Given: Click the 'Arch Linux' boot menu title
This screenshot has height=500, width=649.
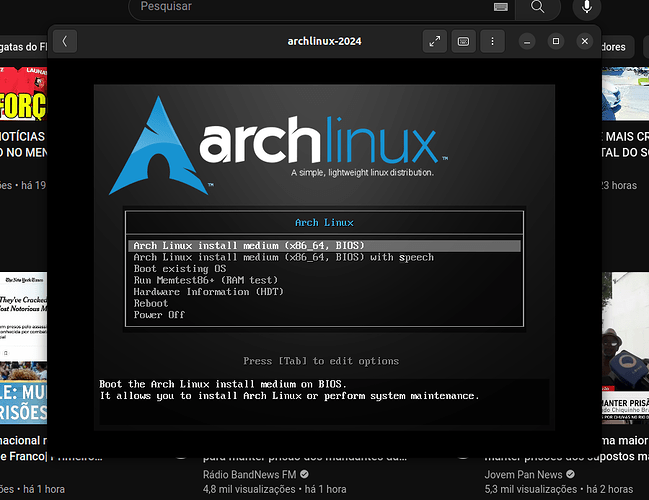Looking at the screenshot, I should (x=324, y=223).
